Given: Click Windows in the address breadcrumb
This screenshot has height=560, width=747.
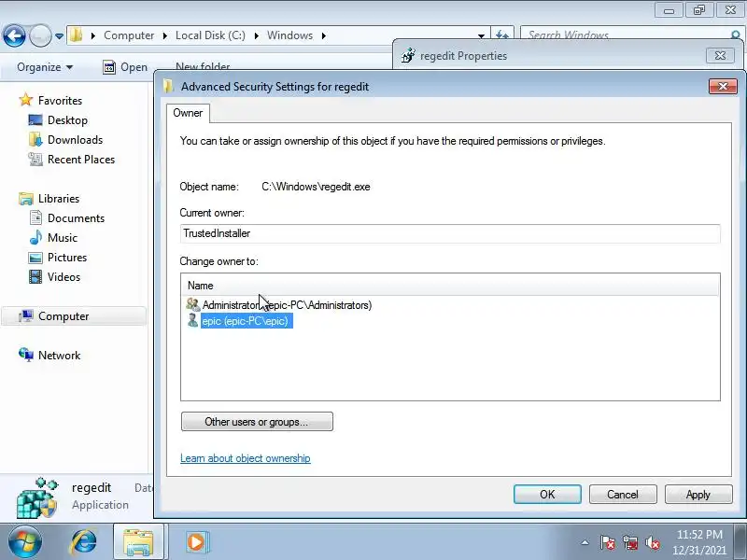Looking at the screenshot, I should (x=289, y=35).
